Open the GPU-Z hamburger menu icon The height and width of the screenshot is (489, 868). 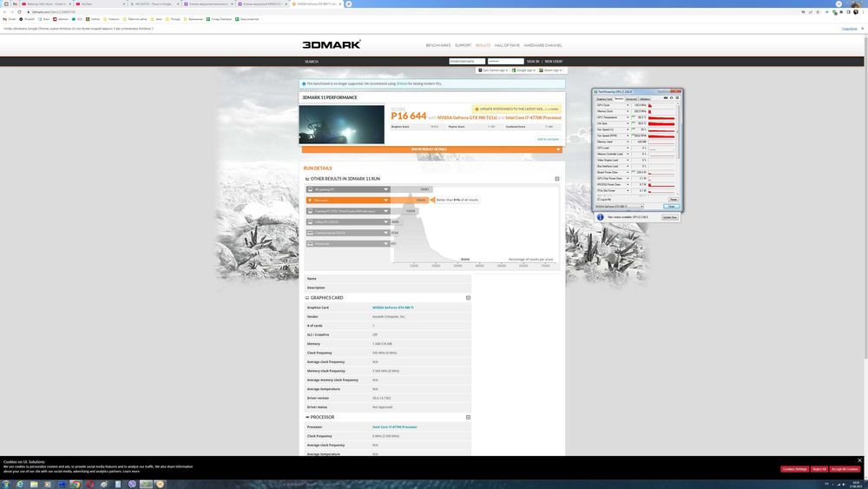point(677,98)
